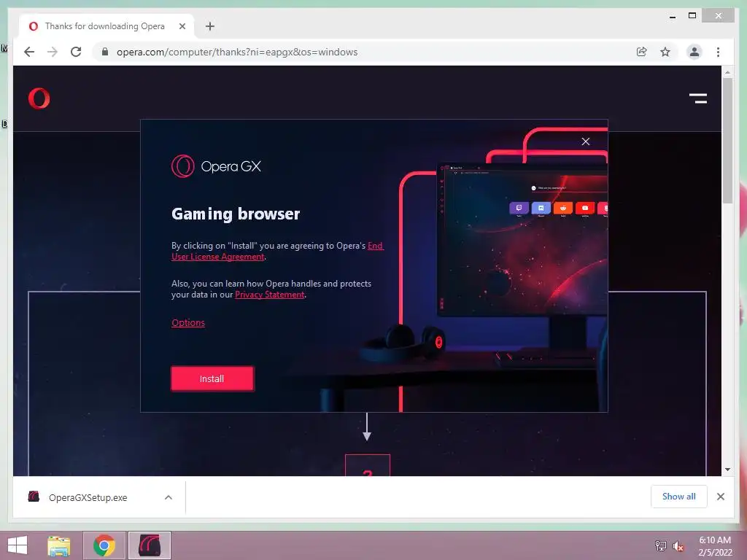Bookmark this page with star icon
The height and width of the screenshot is (560, 747).
(x=665, y=52)
